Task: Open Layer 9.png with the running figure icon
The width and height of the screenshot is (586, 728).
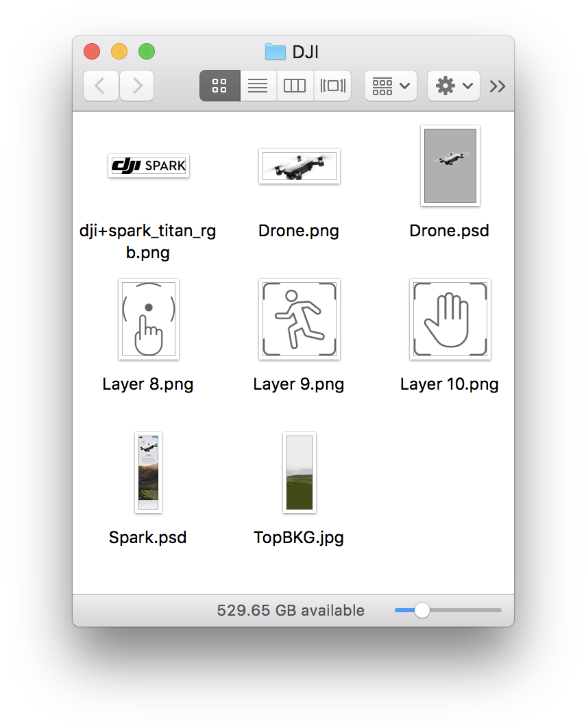Action: click(x=299, y=319)
